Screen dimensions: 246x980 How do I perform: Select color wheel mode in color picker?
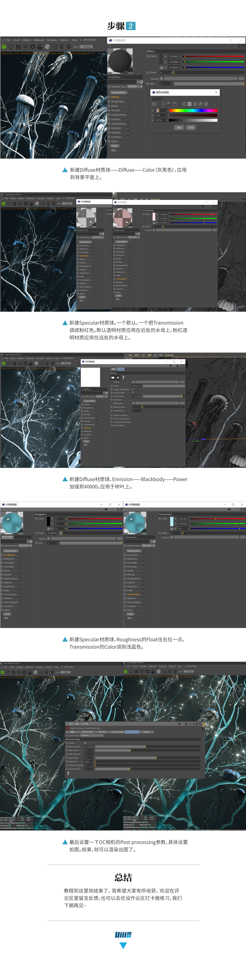163,104
